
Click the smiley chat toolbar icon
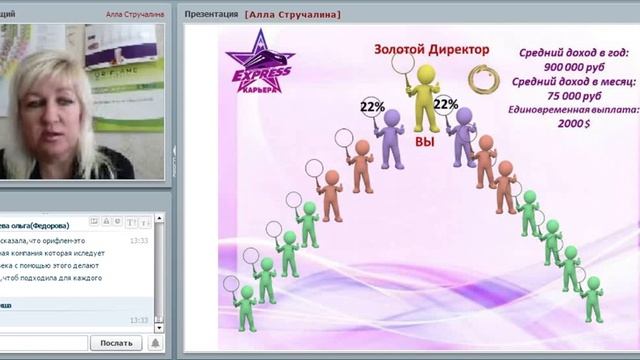pos(118,221)
